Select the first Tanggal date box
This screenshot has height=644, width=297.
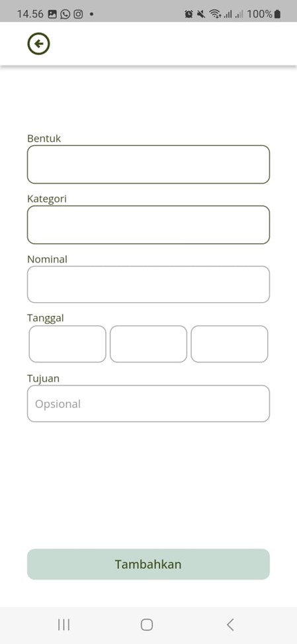[67, 344]
